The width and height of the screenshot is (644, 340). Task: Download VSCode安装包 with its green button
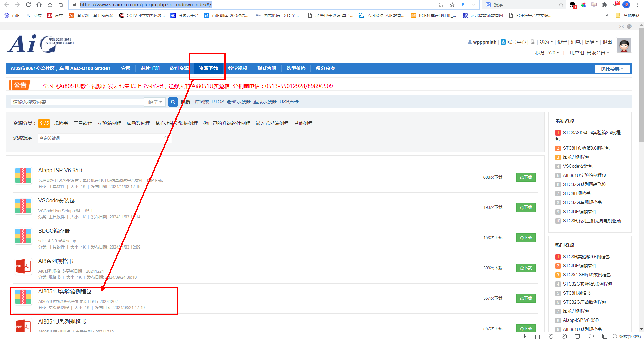pos(526,207)
